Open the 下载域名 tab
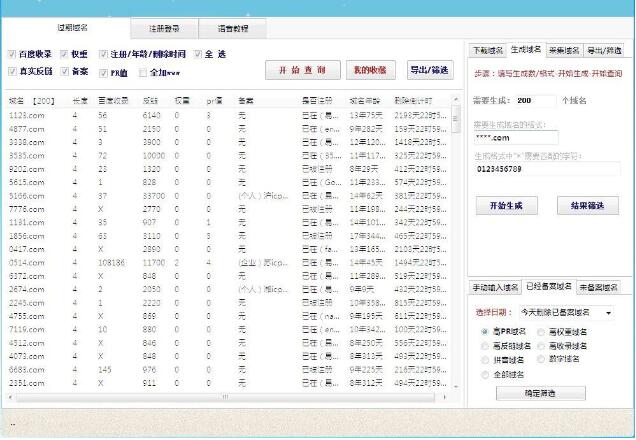This screenshot has height=440, width=636. tap(488, 49)
